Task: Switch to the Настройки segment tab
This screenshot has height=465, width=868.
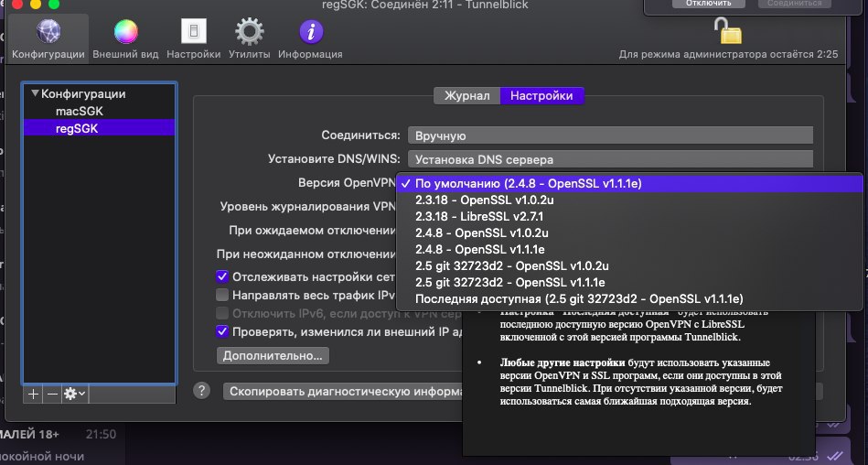Action: 541,96
